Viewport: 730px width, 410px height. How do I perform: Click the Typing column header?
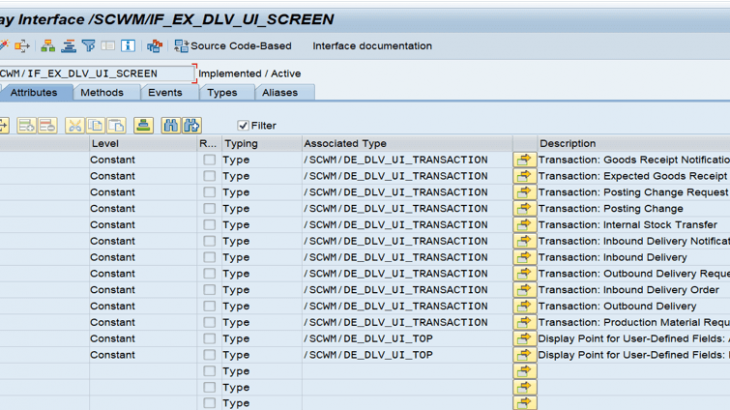coord(262,143)
